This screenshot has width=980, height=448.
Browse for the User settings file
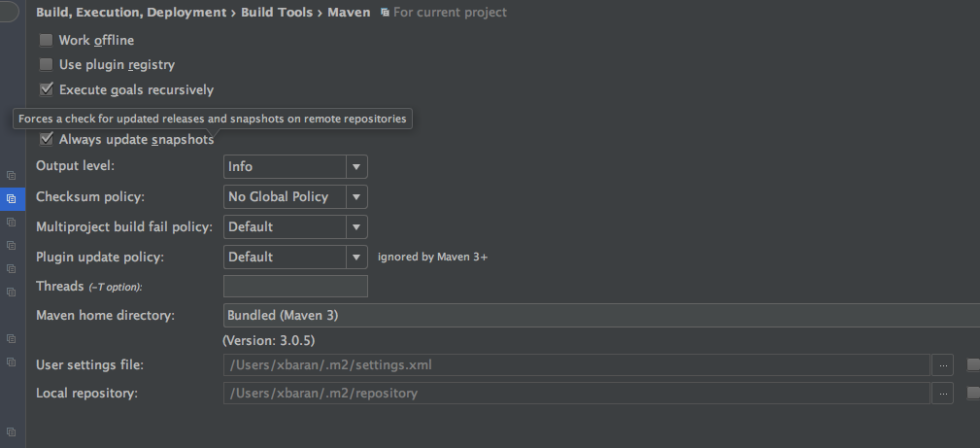(x=942, y=365)
